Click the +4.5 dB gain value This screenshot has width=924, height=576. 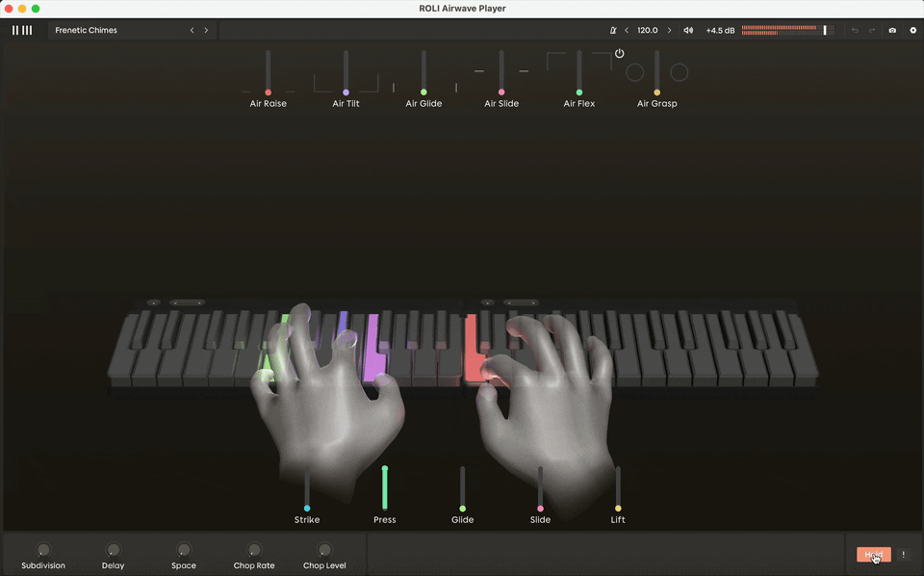click(720, 30)
